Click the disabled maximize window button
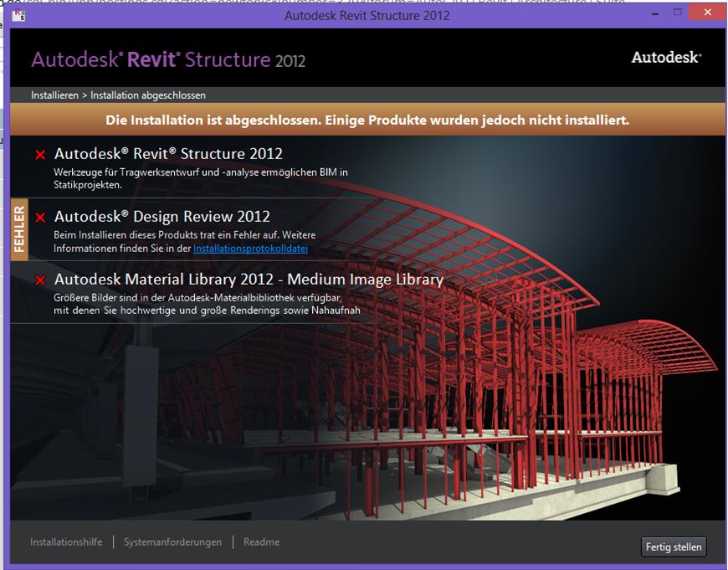The height and width of the screenshot is (570, 728). pyautogui.click(x=678, y=13)
